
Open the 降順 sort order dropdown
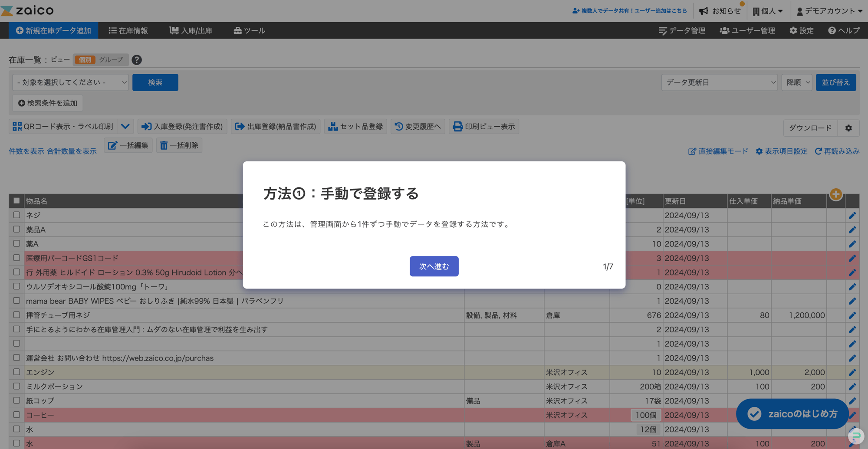(x=797, y=82)
